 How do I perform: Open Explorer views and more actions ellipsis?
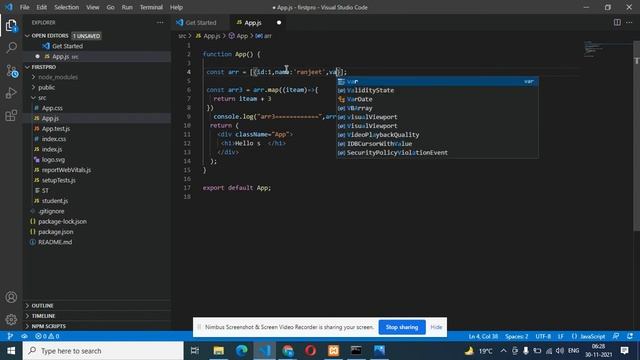pyautogui.click(x=160, y=22)
